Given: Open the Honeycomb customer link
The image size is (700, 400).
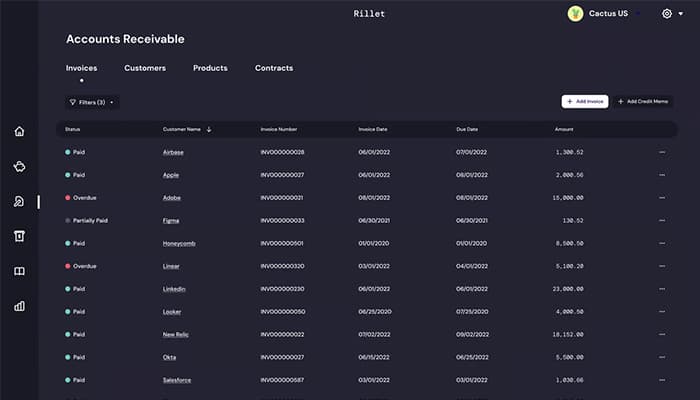Looking at the screenshot, I should click(x=179, y=243).
